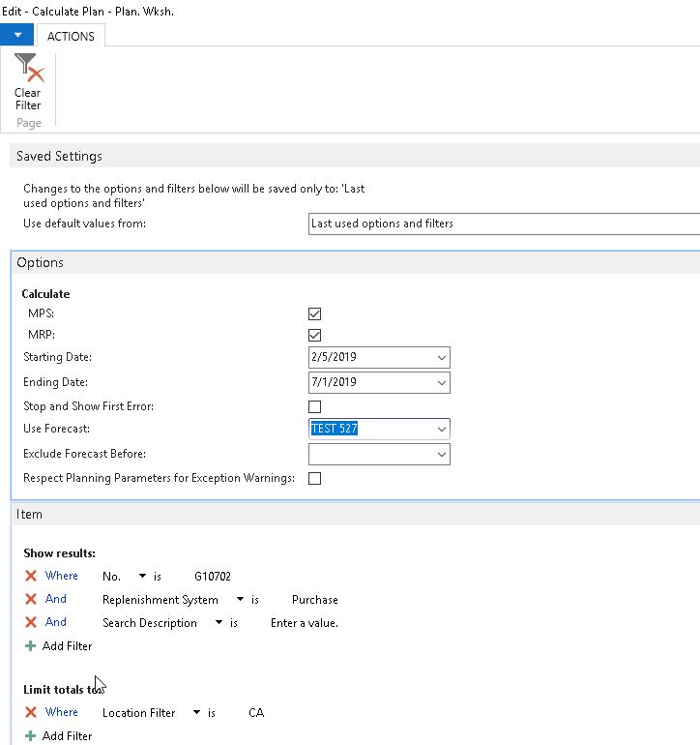
Task: Remove the Search Description filter row
Action: point(31,623)
